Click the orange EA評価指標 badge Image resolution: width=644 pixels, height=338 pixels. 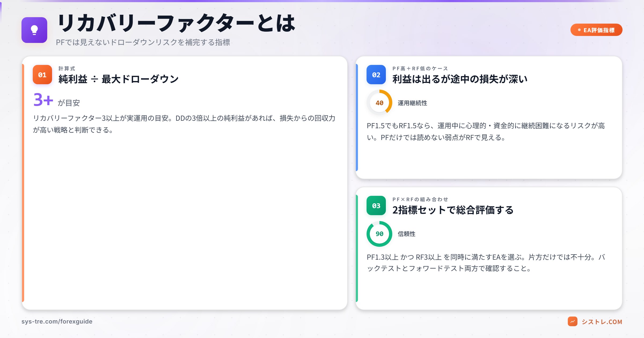click(596, 30)
